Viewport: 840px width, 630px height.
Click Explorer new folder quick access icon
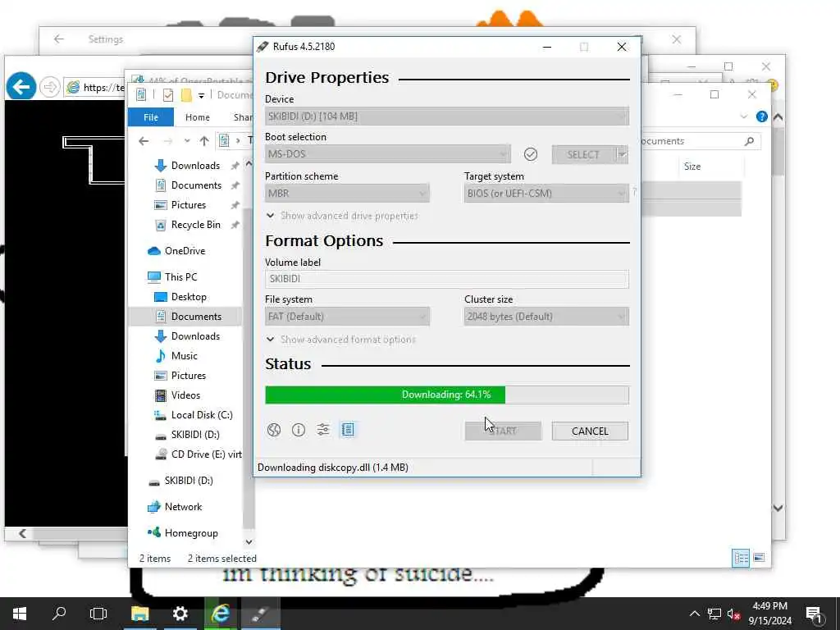pos(186,95)
